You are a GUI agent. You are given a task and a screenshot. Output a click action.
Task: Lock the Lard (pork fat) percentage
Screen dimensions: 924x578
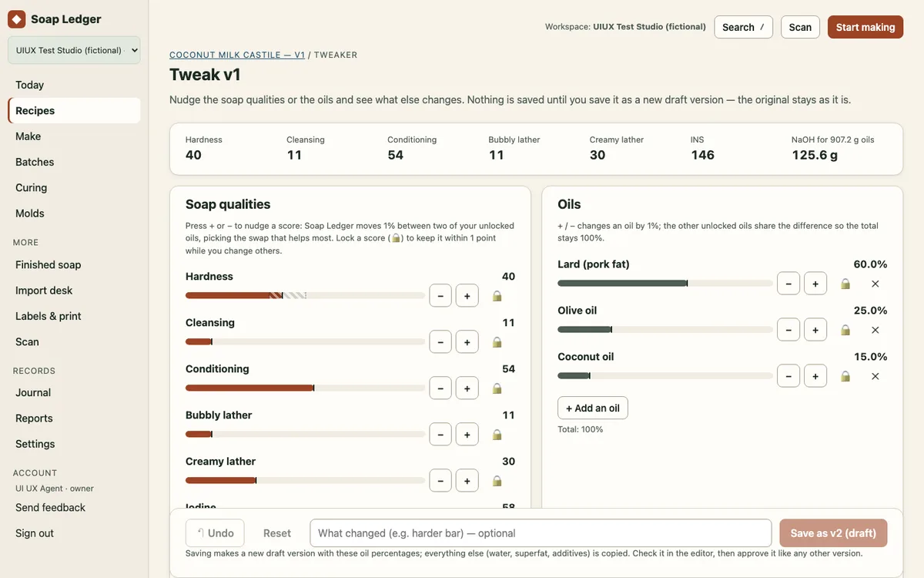point(845,284)
